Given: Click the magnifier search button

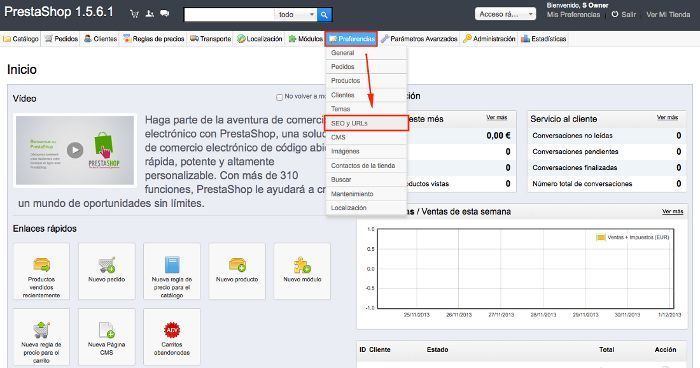Looking at the screenshot, I should coord(324,15).
